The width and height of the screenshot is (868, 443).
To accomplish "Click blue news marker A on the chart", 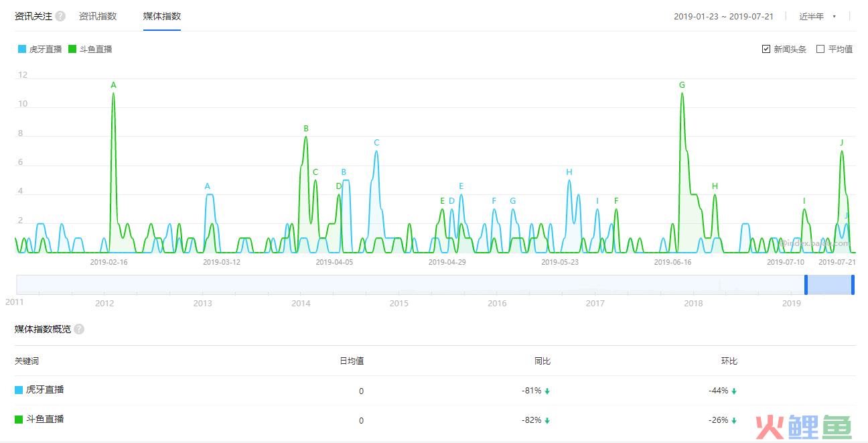I will pyautogui.click(x=208, y=186).
